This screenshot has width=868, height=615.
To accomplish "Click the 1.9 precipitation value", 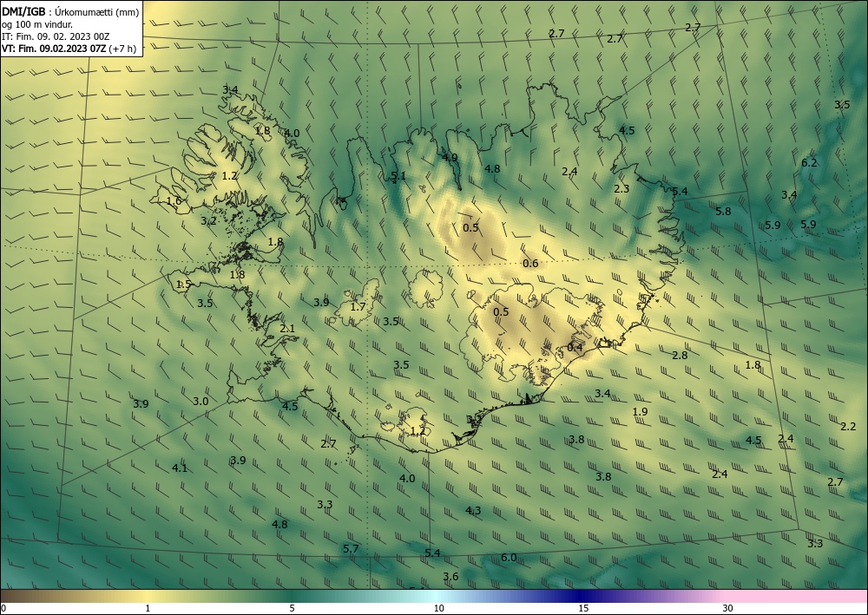I will [x=640, y=411].
